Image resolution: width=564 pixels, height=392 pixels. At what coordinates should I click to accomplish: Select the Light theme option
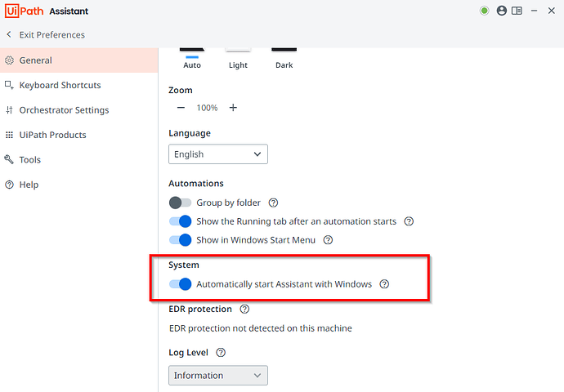238,59
